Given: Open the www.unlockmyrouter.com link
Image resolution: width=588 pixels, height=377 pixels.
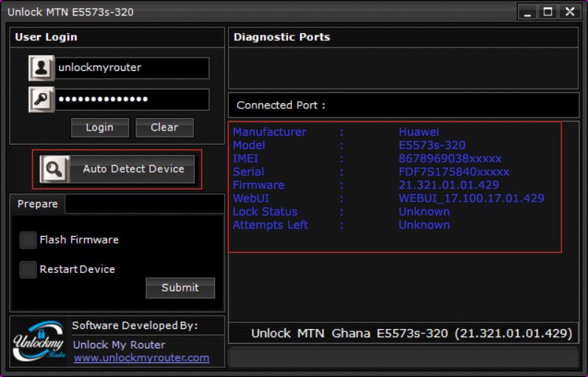Looking at the screenshot, I should point(141,359).
